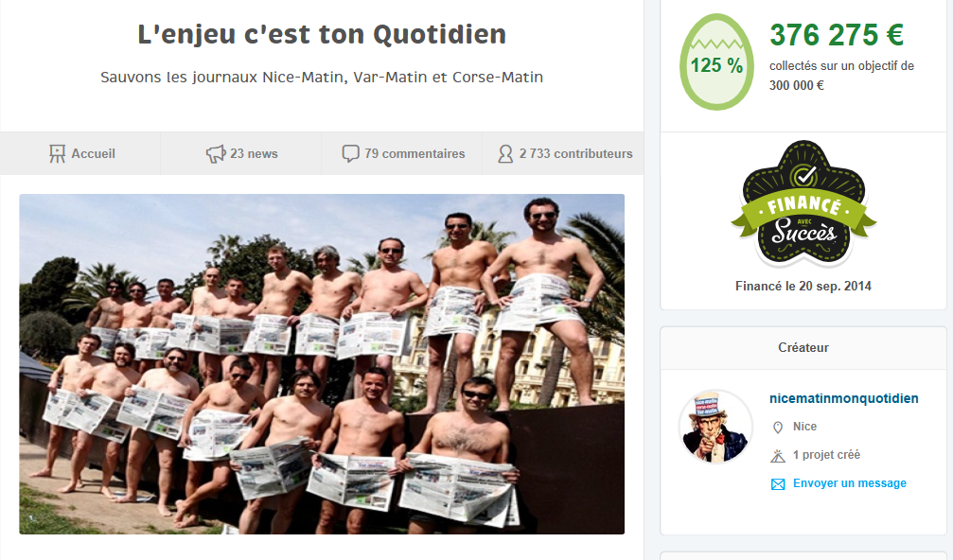
Task: Open the Accueil tab
Action: [80, 153]
